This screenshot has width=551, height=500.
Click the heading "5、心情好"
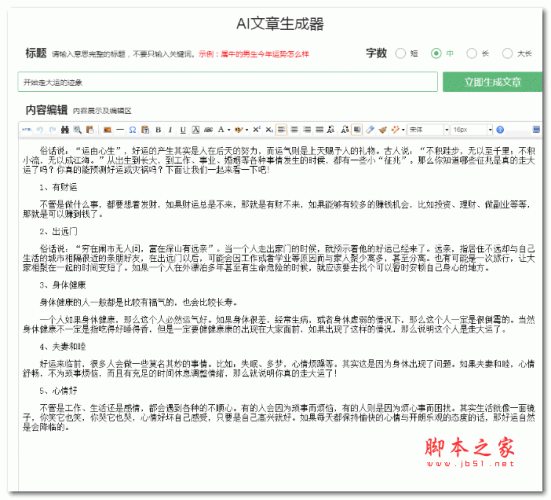(58, 390)
